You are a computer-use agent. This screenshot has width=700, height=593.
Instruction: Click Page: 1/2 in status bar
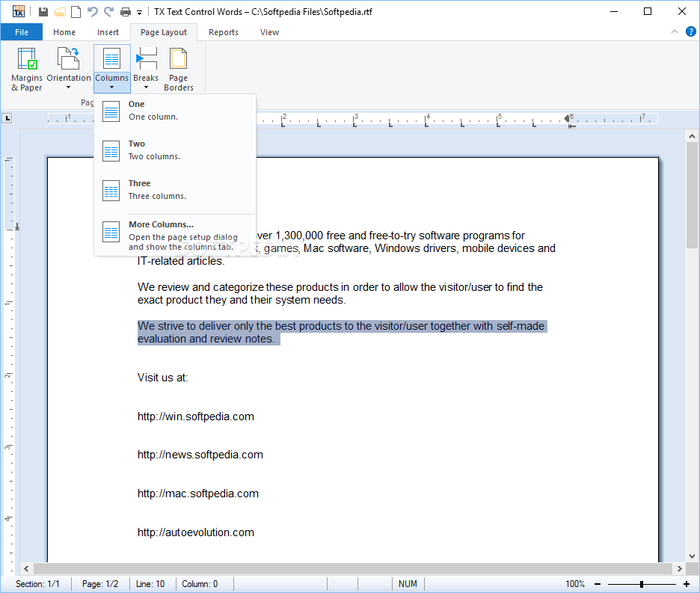[100, 584]
